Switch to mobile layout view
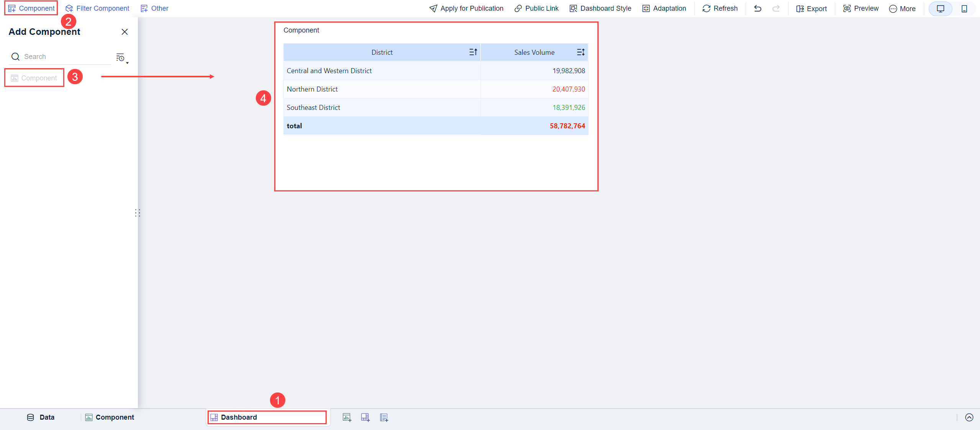Viewport: 980px width, 430px height. [x=964, y=8]
